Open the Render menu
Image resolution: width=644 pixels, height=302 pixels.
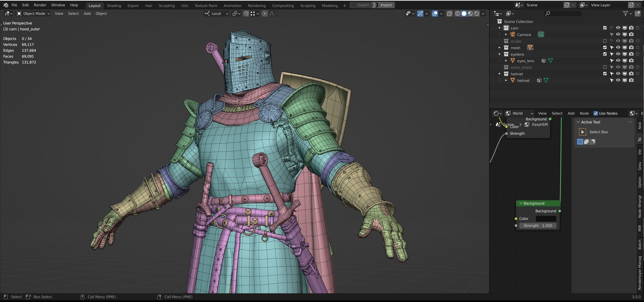[40, 5]
